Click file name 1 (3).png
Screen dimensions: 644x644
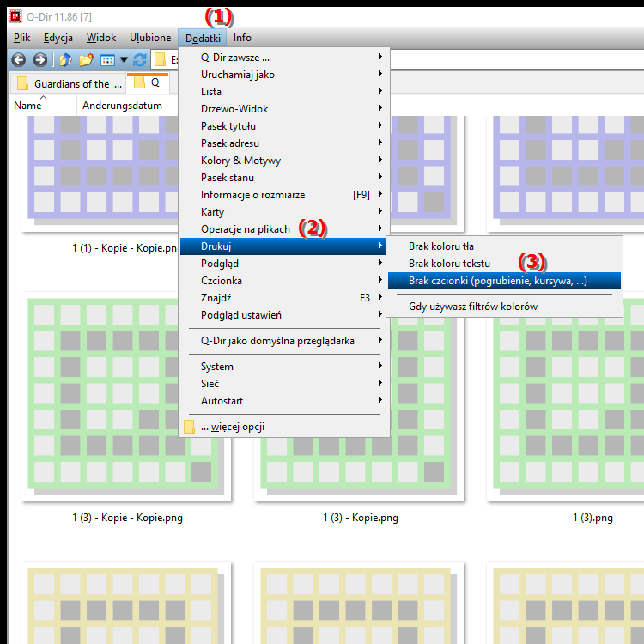(x=592, y=518)
